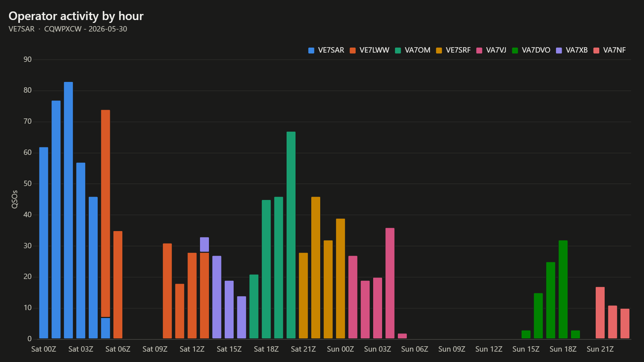This screenshot has height=362, width=644.
Task: Toggle the VA7VJ series legend label
Action: coord(496,50)
